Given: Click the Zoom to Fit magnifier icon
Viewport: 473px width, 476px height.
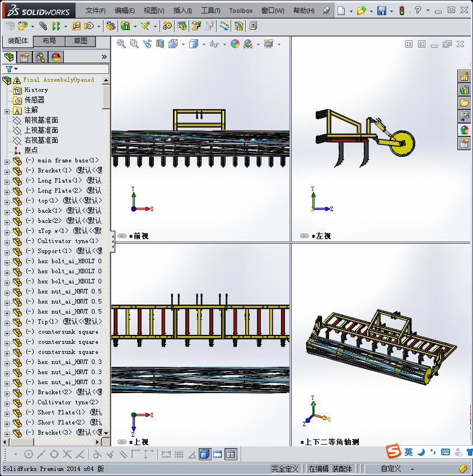Looking at the screenshot, I should (121, 44).
